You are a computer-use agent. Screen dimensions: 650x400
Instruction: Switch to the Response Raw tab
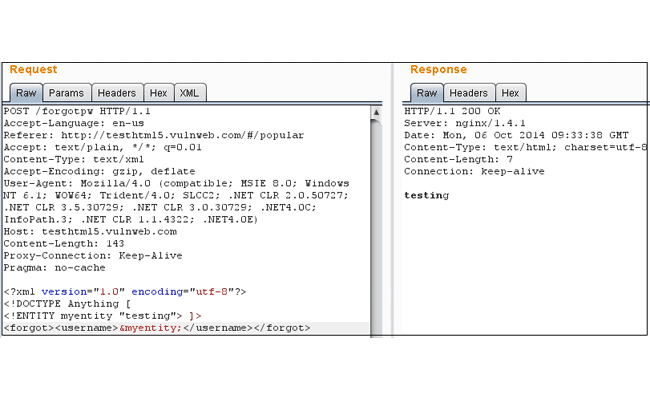[x=425, y=93]
